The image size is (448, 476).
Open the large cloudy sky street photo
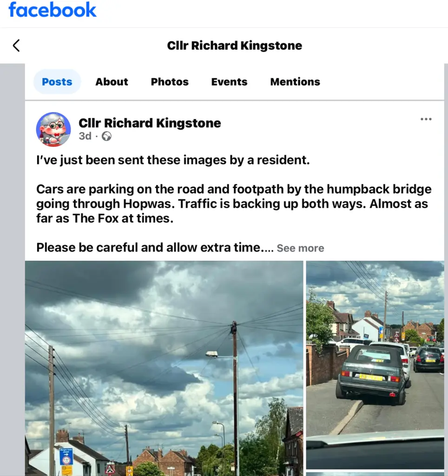(x=164, y=368)
